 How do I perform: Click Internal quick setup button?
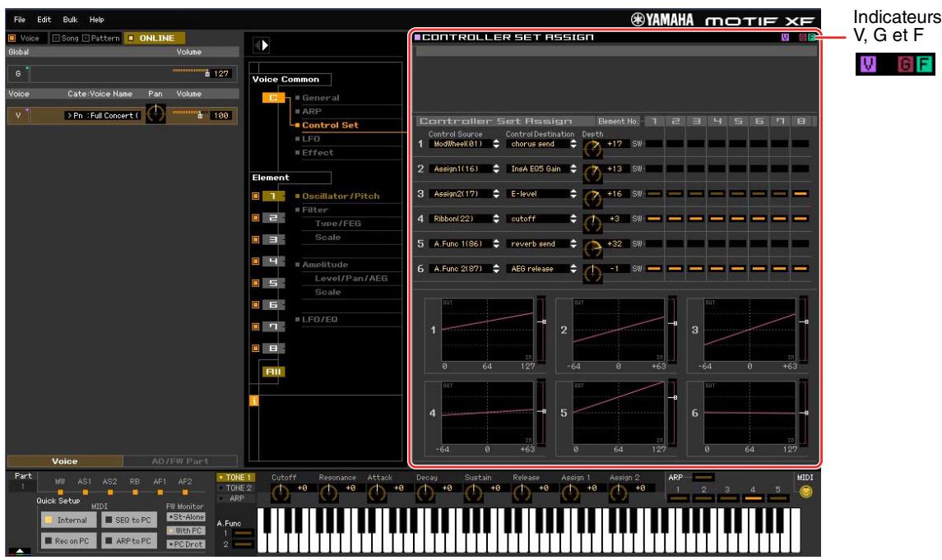[68, 521]
